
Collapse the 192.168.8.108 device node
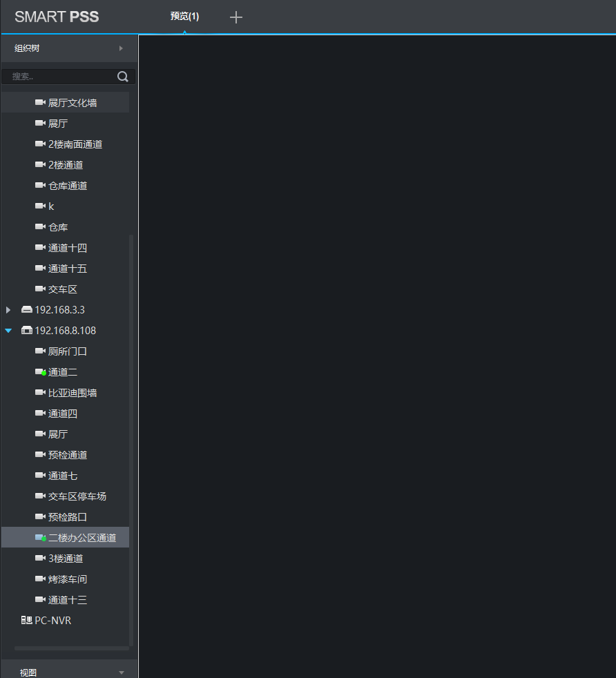tap(8, 330)
